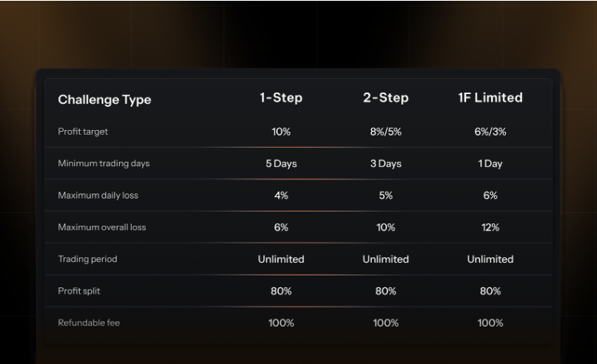
Task: Select the 1F Limited column header
Action: (x=490, y=98)
